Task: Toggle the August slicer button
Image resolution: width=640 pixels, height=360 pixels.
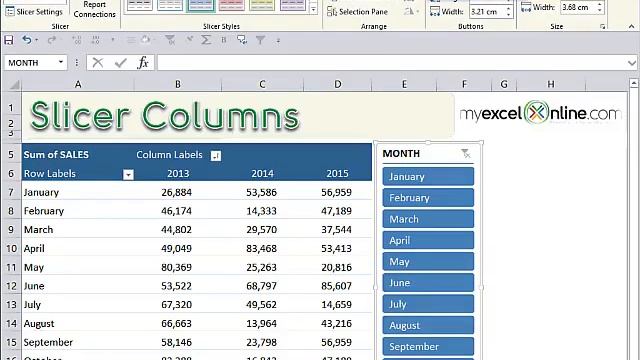Action: 428,325
